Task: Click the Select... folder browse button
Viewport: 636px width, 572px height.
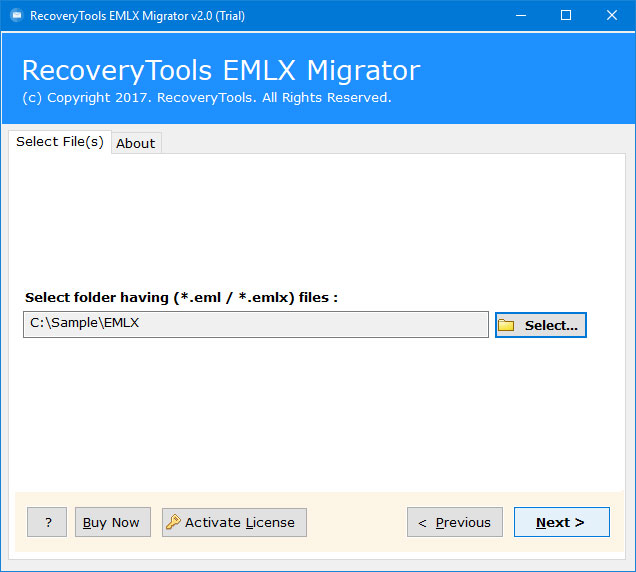Action: [x=541, y=325]
